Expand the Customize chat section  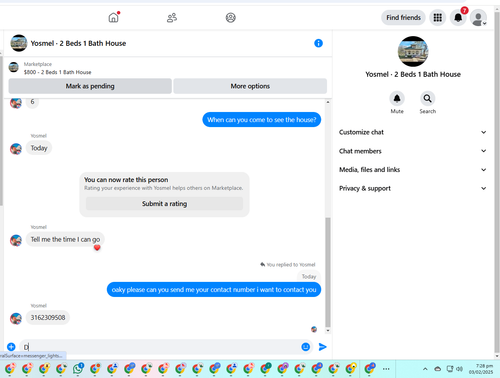point(413,132)
